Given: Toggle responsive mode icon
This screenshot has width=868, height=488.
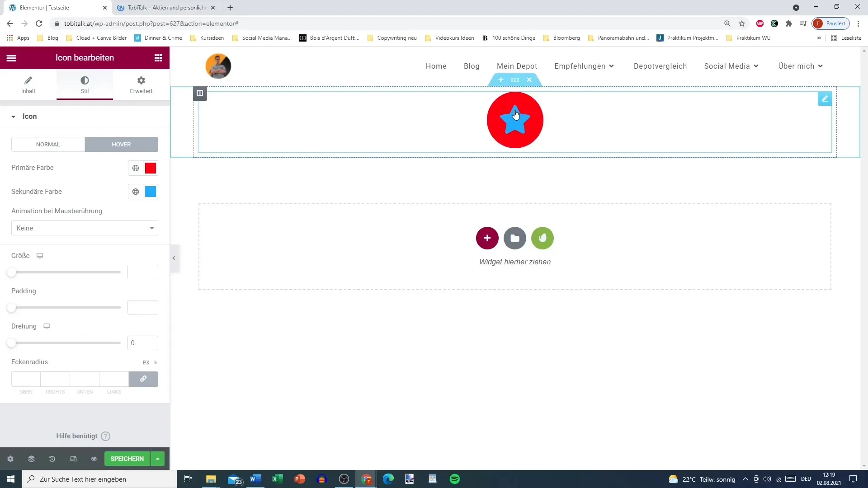Looking at the screenshot, I should [73, 459].
